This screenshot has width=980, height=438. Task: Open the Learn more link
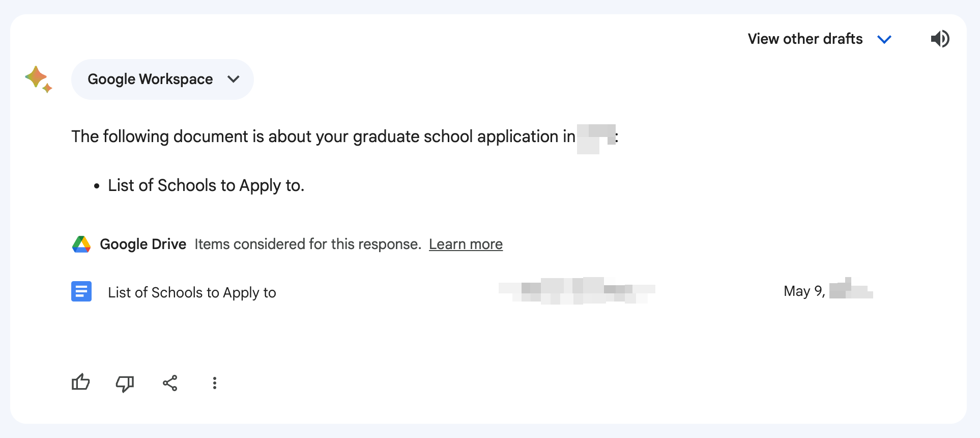[x=466, y=244]
